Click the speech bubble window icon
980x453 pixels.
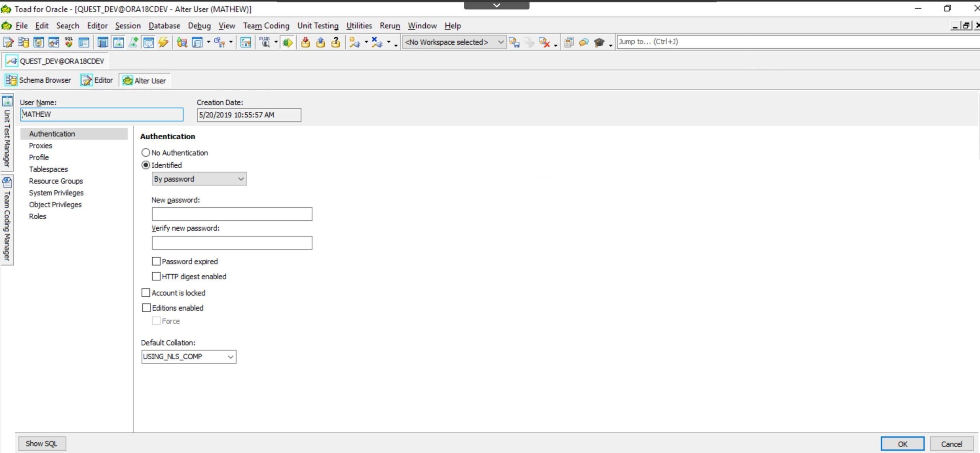point(149,42)
